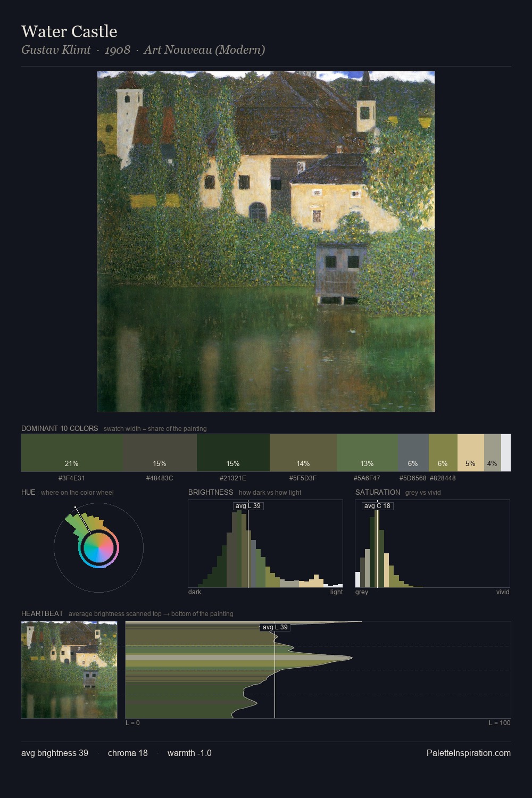Select the 15% grey-brown #48483C swatch
Viewport: 532px width, 798px height.
(160, 453)
